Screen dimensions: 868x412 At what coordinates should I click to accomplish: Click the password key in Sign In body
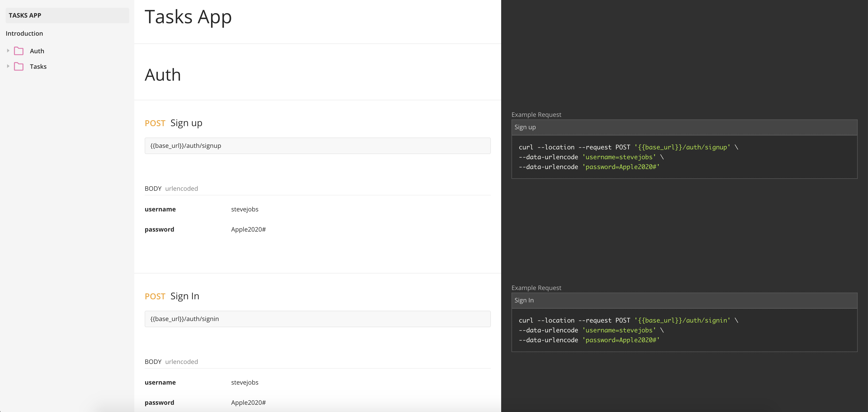[159, 402]
